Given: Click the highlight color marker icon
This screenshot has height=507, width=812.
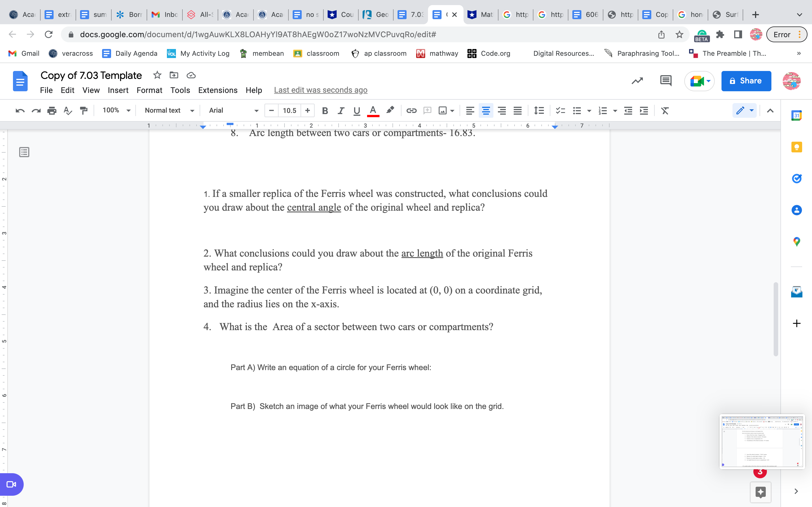Looking at the screenshot, I should point(390,110).
